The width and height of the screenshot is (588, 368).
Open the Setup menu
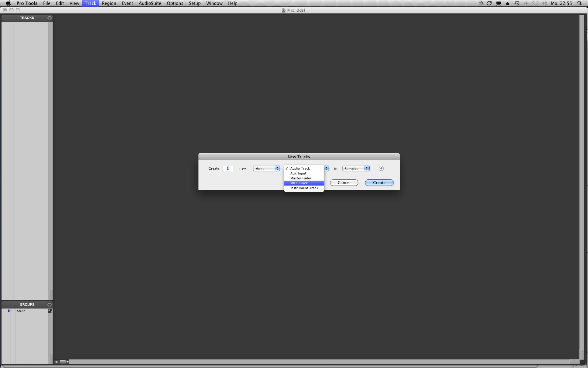point(195,3)
